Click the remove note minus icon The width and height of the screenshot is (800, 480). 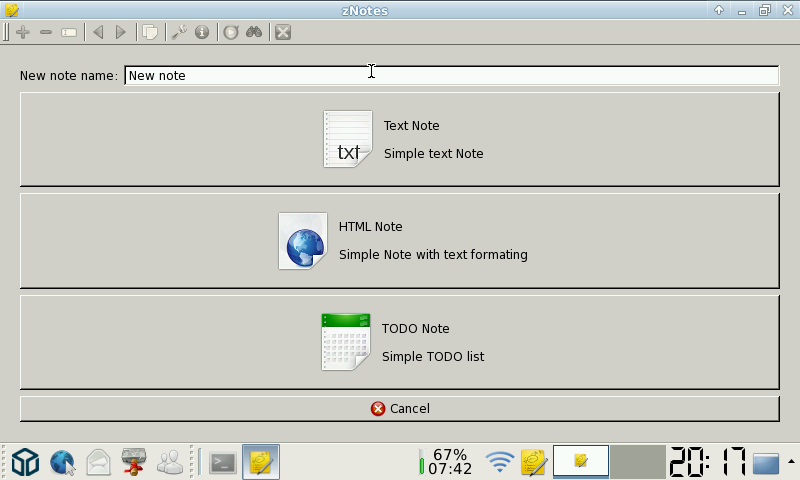click(x=46, y=32)
